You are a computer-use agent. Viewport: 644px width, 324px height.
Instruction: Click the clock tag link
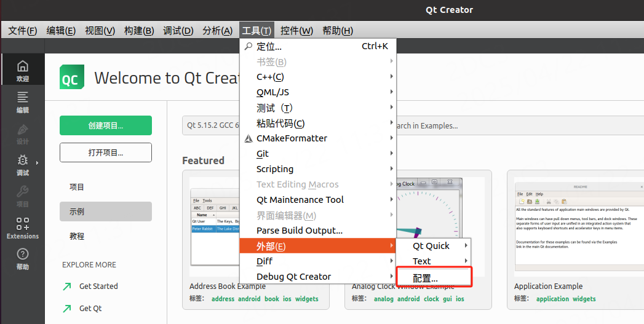pos(431,299)
